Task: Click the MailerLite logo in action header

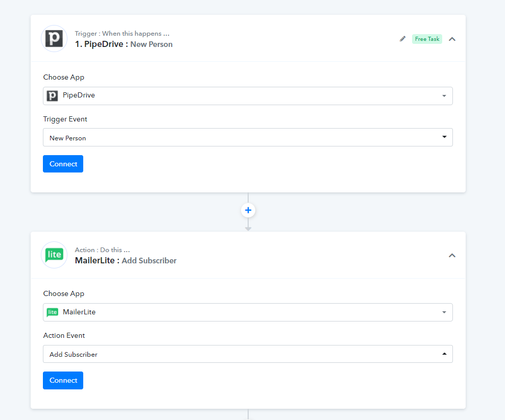Action: click(54, 255)
